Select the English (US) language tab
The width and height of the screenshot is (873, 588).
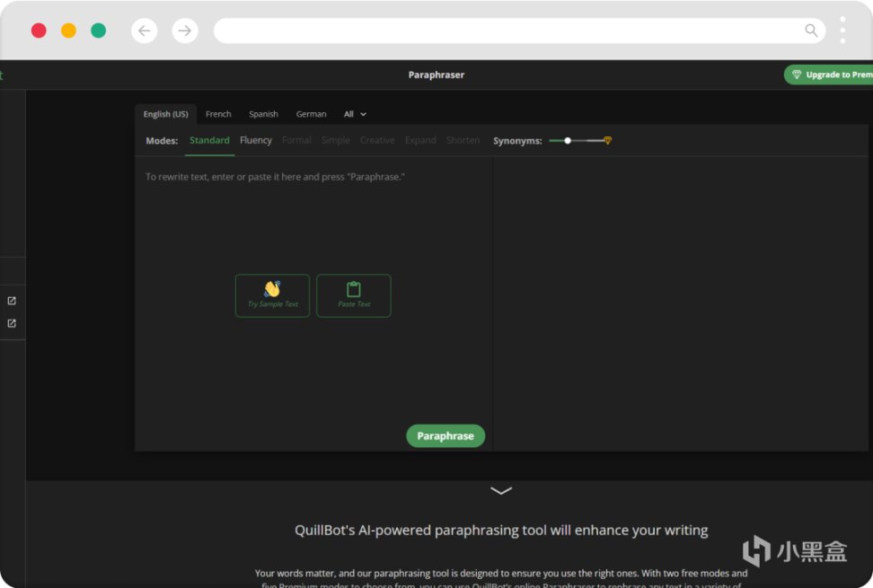pyautogui.click(x=166, y=114)
